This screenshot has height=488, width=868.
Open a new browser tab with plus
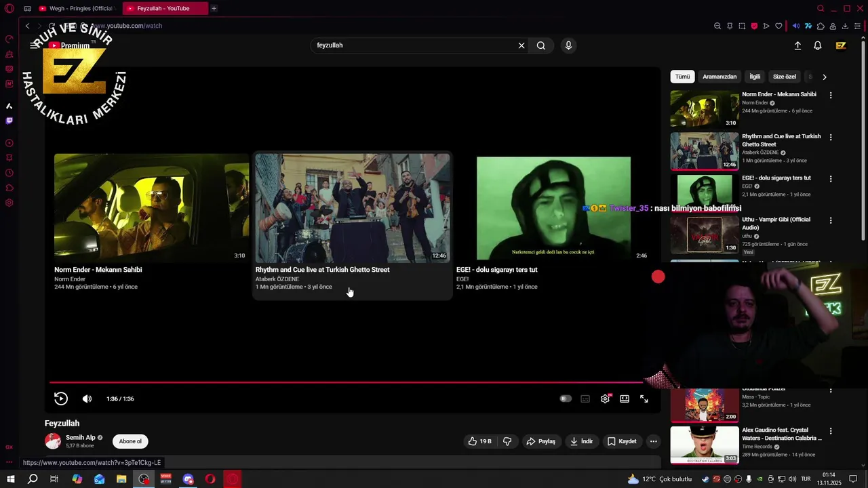coord(214,9)
